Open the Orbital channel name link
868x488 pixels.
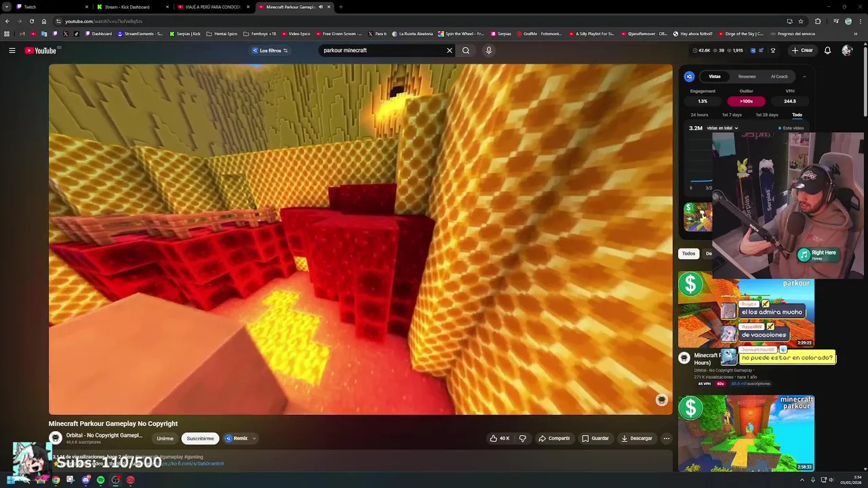click(x=104, y=435)
